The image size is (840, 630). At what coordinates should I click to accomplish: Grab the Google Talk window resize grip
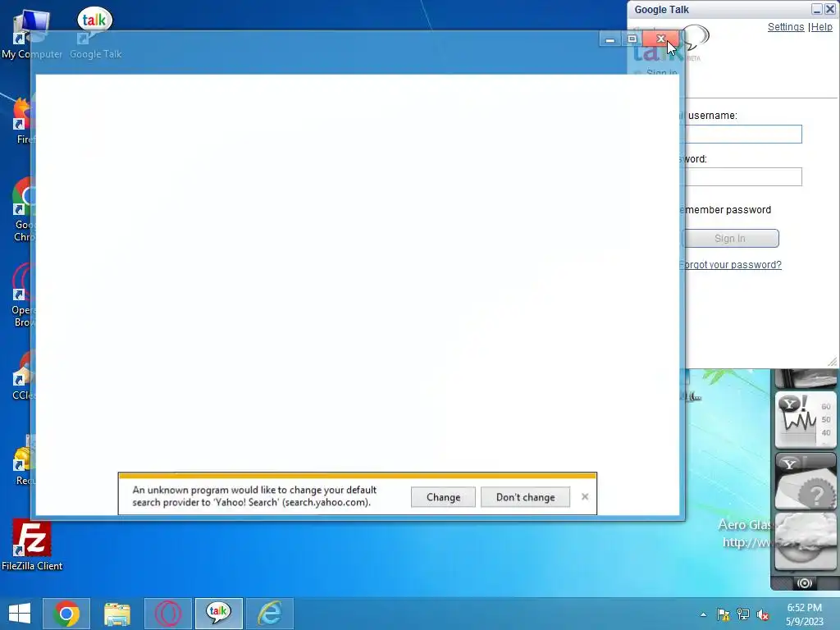[832, 362]
